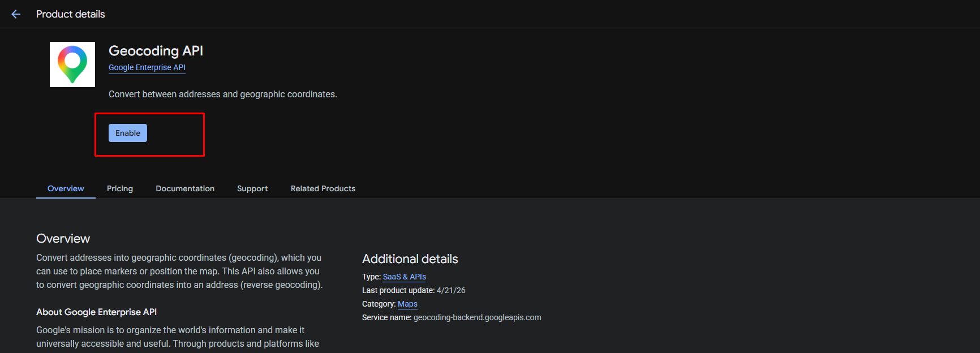The image size is (980, 353).
Task: Click the Last product update date 4/21/26
Action: click(451, 290)
